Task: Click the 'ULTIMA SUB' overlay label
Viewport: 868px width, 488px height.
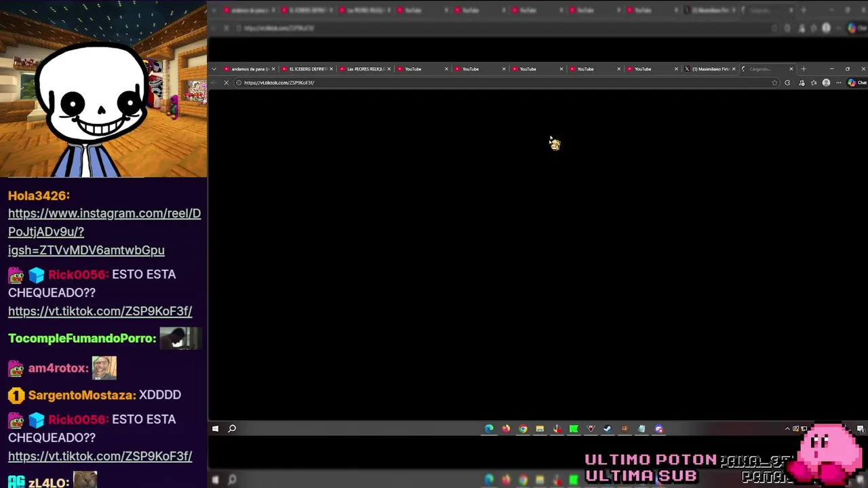Action: 642,476
